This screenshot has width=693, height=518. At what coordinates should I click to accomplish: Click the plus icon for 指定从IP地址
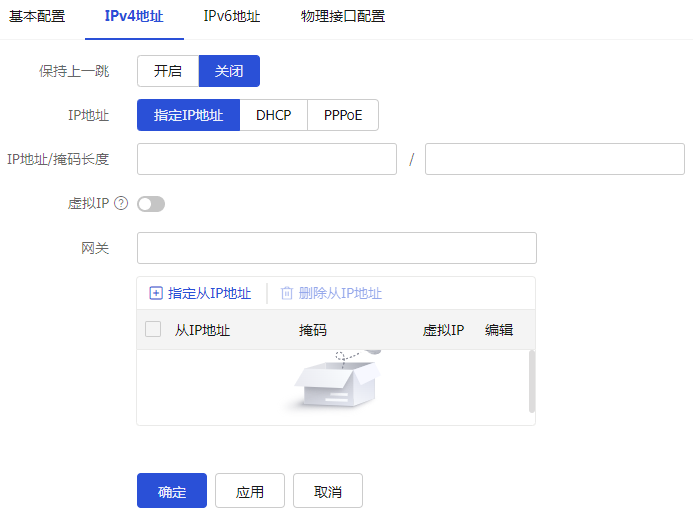pyautogui.click(x=155, y=293)
